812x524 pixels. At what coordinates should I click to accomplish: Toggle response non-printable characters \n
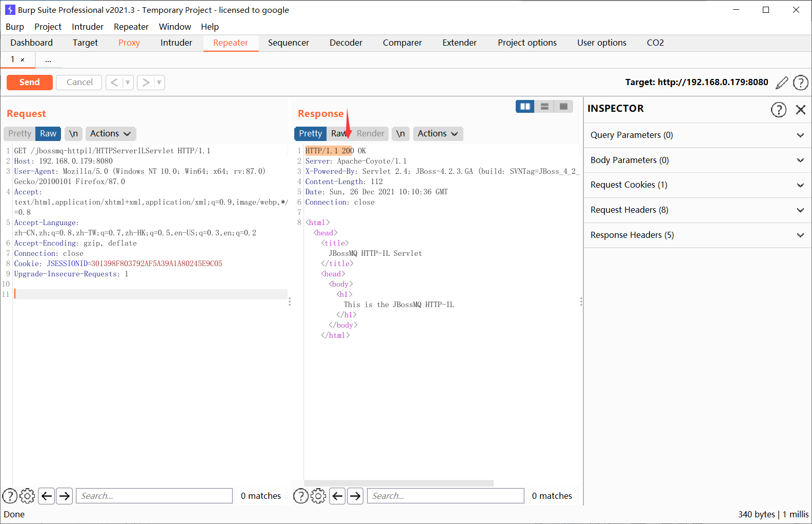[400, 133]
